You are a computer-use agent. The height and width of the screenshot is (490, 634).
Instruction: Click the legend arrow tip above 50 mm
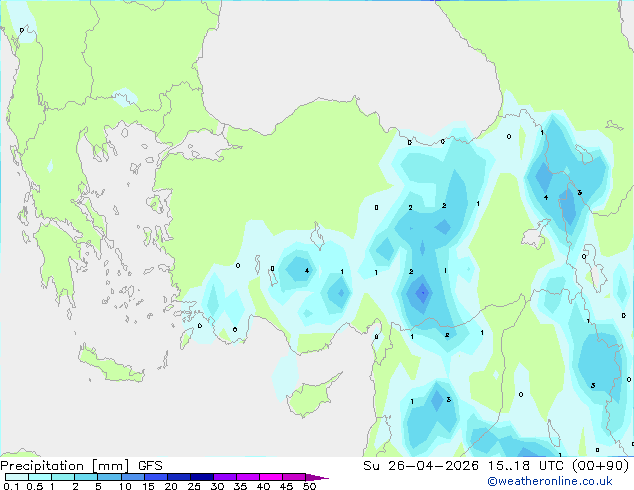[x=317, y=477]
